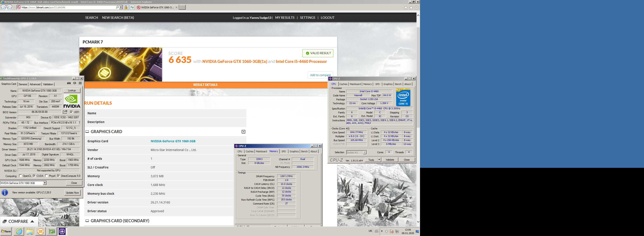This screenshot has width=644, height=236.
Task: Click the IE refresh page icon
Action: coord(132,7)
